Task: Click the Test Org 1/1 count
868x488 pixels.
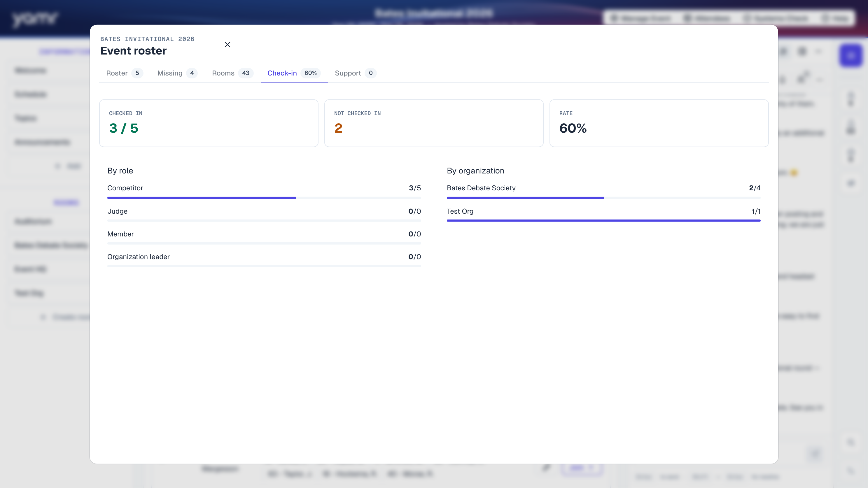Action: pos(756,211)
